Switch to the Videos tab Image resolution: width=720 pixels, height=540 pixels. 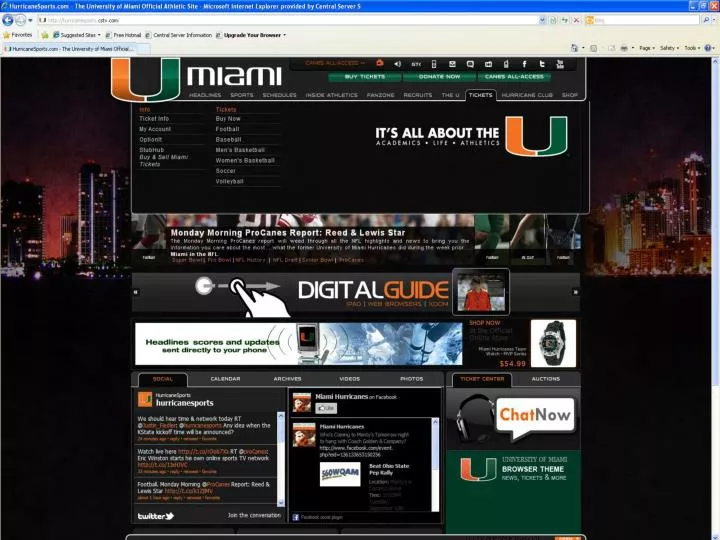349,379
